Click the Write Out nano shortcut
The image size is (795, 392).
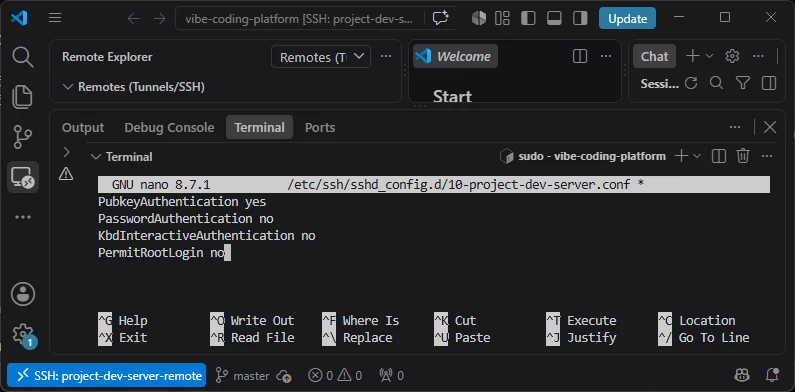pos(252,321)
